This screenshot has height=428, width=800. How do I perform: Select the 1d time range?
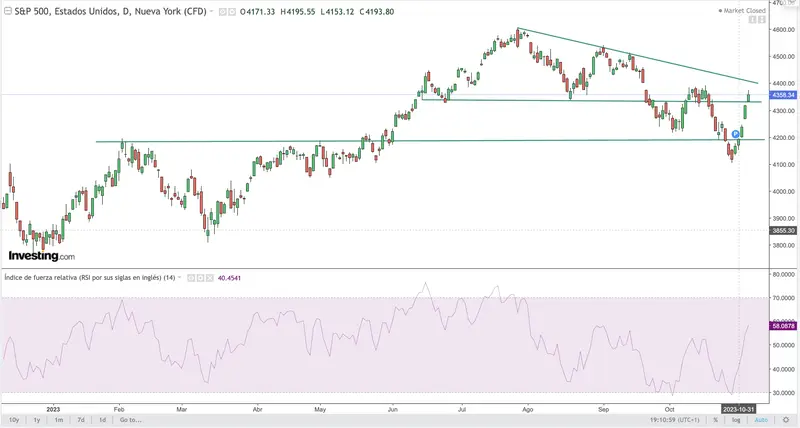[x=103, y=420]
